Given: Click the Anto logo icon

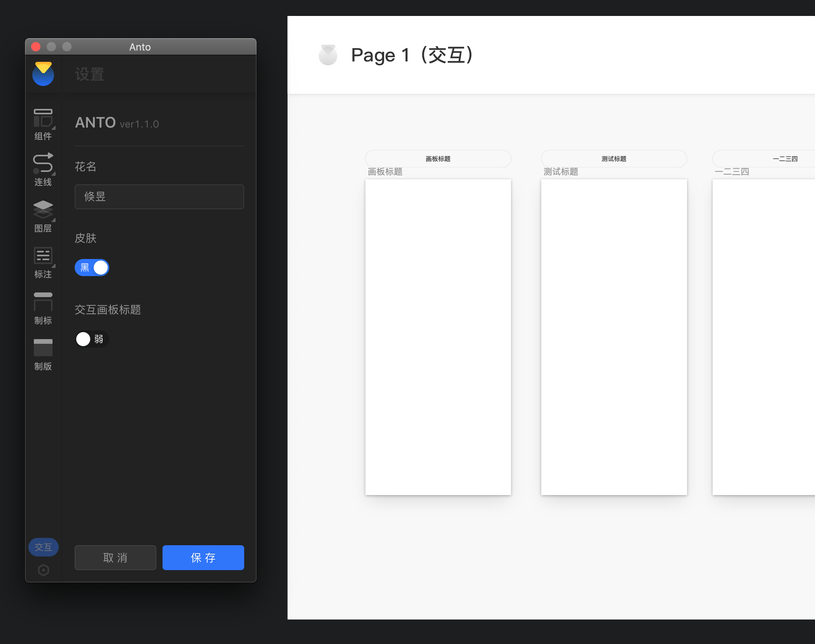Looking at the screenshot, I should [x=43, y=74].
